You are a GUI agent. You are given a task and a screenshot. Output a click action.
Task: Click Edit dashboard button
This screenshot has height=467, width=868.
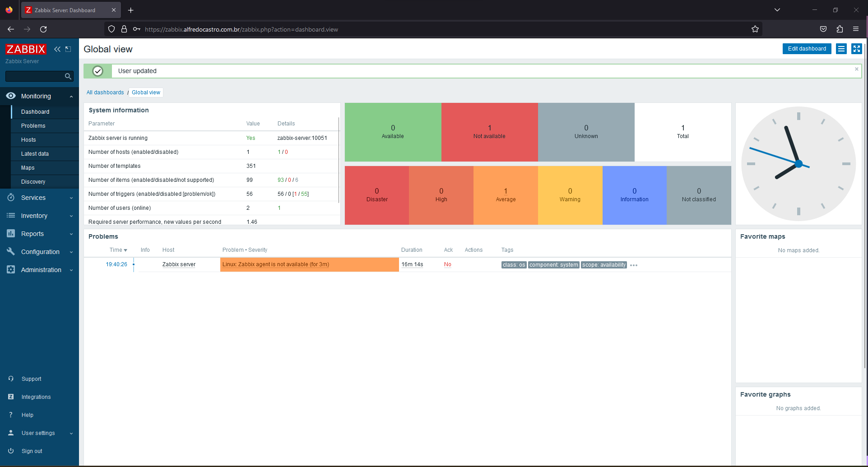tap(807, 49)
